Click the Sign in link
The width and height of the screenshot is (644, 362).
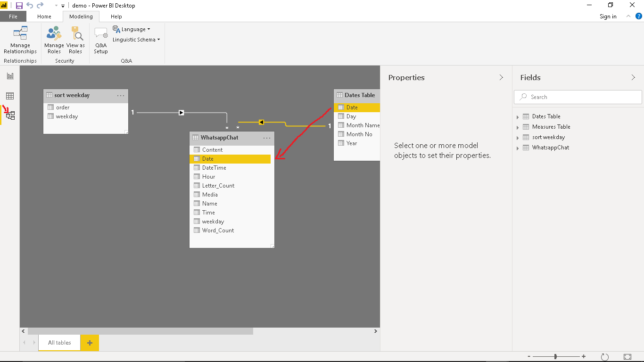tap(608, 16)
